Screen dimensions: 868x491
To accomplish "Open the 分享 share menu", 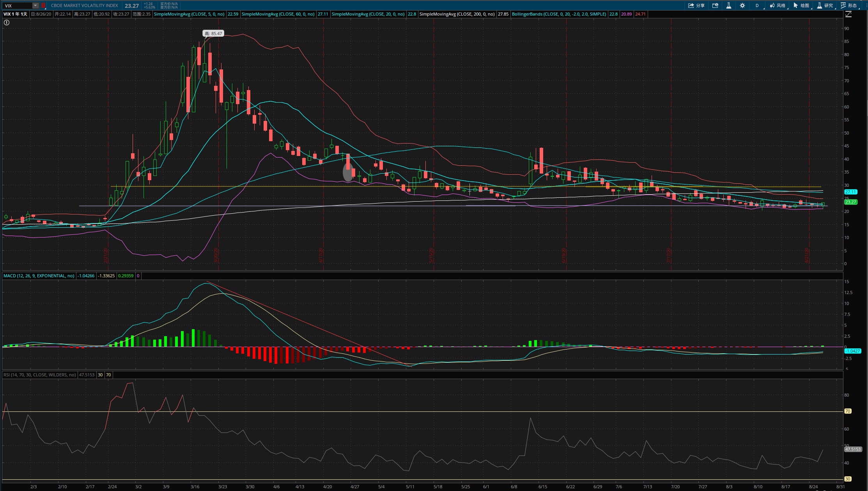I will point(696,5).
